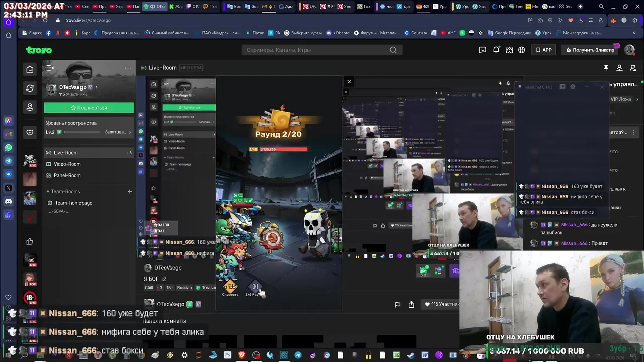
Task: Pin the Live-Room with pin icon
Action: coord(606,68)
